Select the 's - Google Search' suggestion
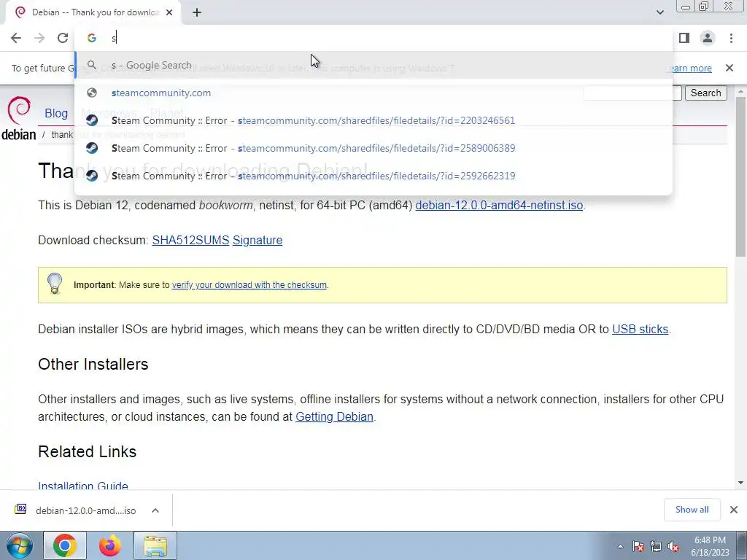This screenshot has width=747, height=560. tap(373, 65)
